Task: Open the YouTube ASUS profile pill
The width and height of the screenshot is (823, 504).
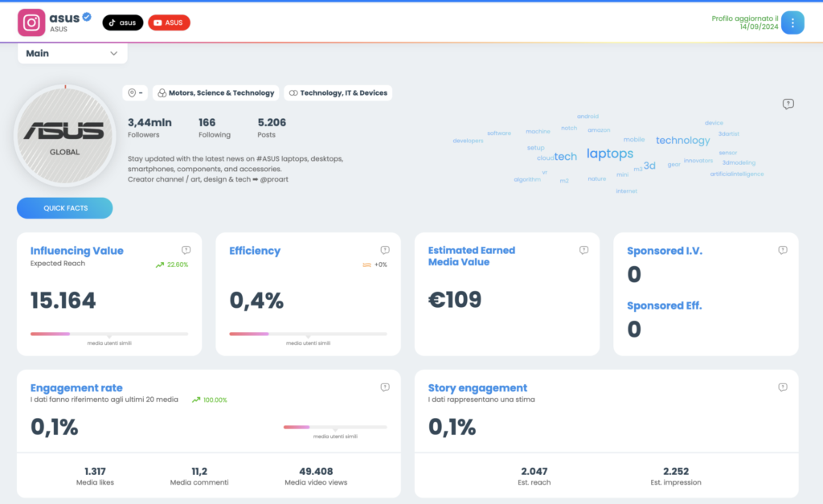Action: [169, 23]
